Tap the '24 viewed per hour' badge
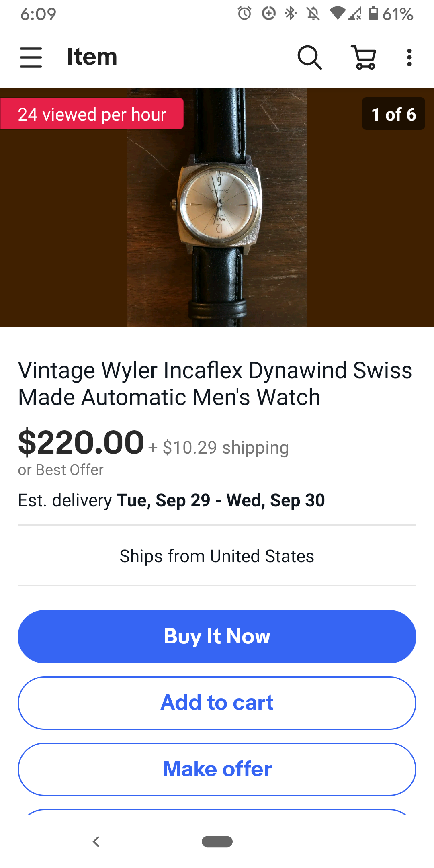434x868 pixels. 92,114
